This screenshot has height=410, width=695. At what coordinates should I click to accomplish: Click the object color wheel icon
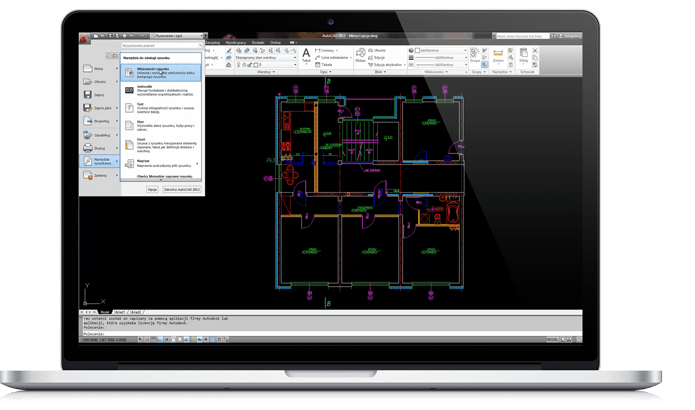pyautogui.click(x=411, y=51)
